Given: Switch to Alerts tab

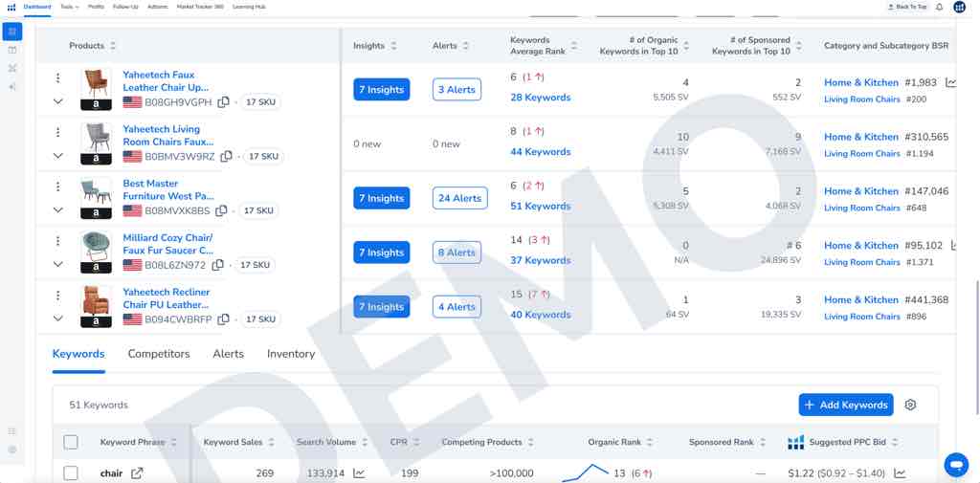Looking at the screenshot, I should (228, 354).
